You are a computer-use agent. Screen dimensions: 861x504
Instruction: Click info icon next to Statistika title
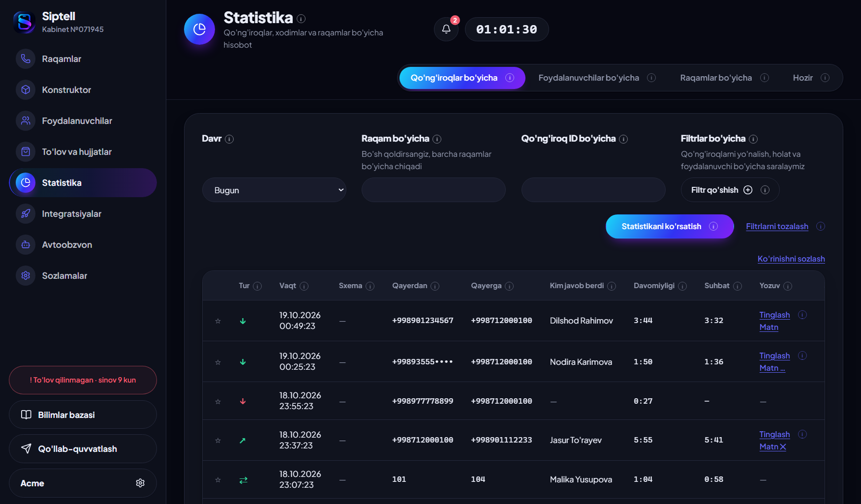[x=301, y=19]
